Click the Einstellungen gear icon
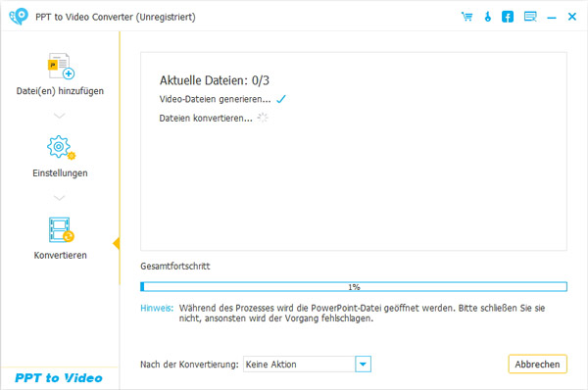This screenshot has height=390, width=588. pyautogui.click(x=61, y=147)
